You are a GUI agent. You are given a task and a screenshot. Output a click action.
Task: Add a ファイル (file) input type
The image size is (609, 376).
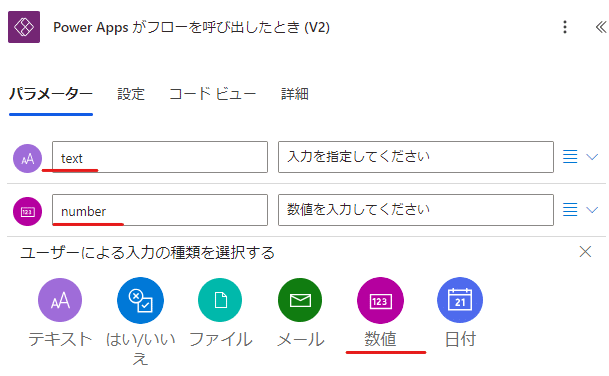[x=220, y=313]
